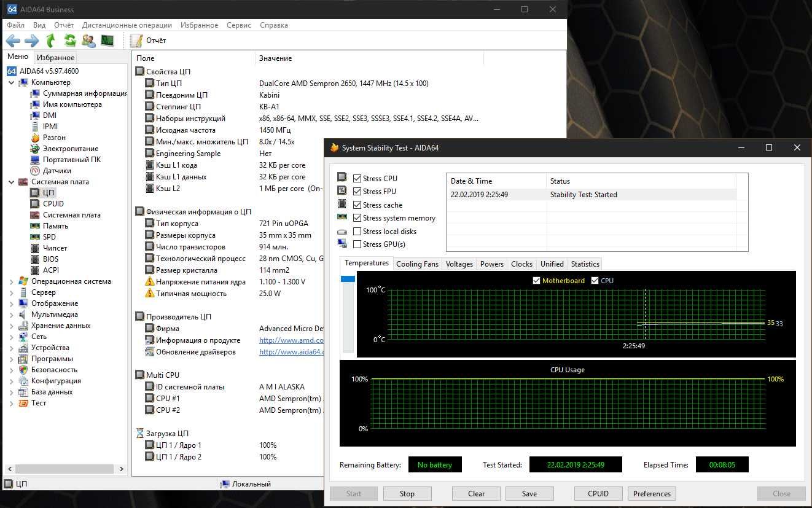
Task: Click the users management toolbar icon
Action: coord(88,41)
